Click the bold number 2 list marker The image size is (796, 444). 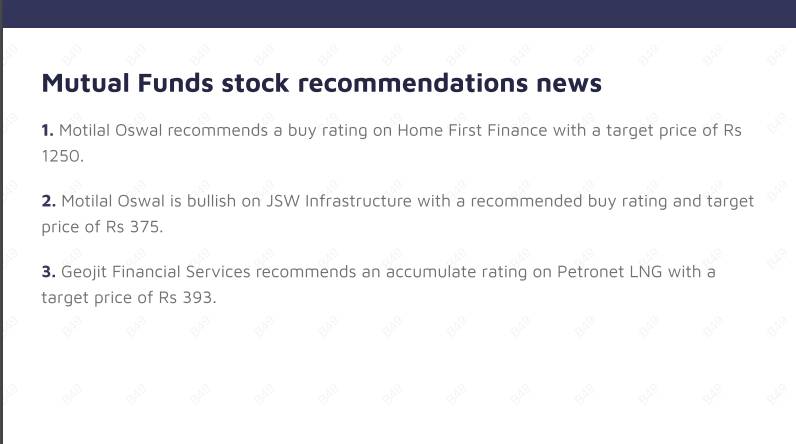[x=48, y=201]
